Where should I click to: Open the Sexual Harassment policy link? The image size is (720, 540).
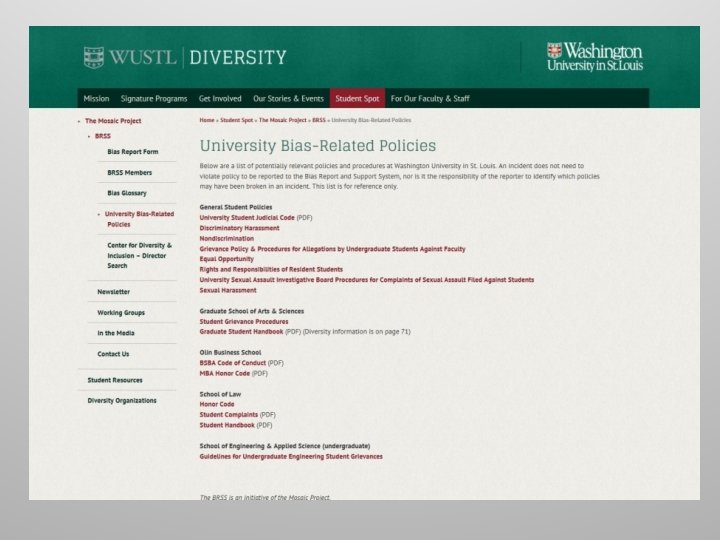[x=228, y=290]
